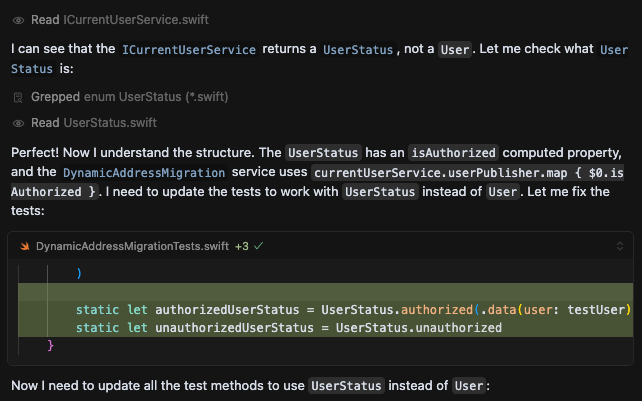
Task: Click the grep search icon beside Grepped enum UserStatus
Action: 18,98
